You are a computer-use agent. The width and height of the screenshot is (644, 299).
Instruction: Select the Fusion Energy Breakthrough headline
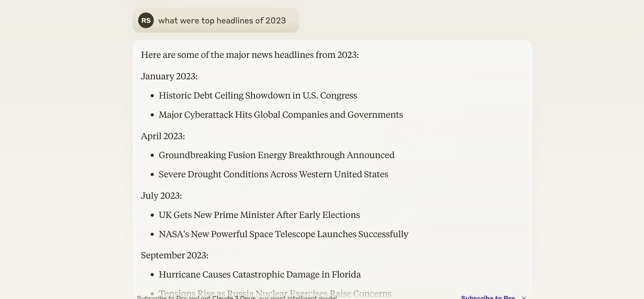pos(276,155)
